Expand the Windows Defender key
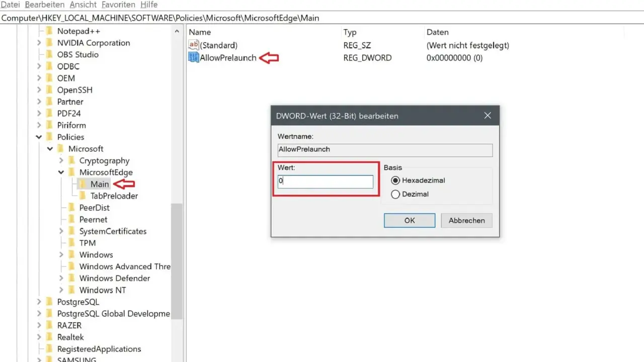 [x=61, y=279]
